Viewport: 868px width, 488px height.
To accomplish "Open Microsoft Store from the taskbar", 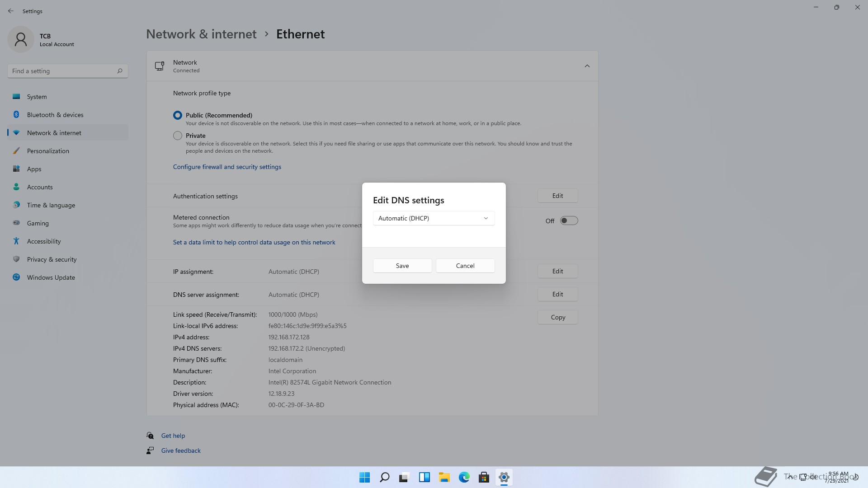I will click(x=484, y=477).
